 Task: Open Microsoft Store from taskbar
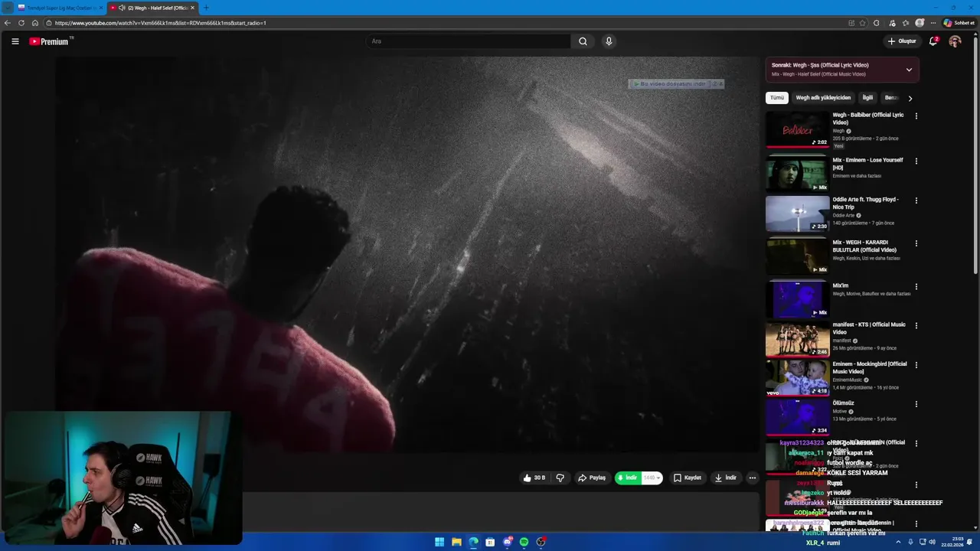pos(490,542)
